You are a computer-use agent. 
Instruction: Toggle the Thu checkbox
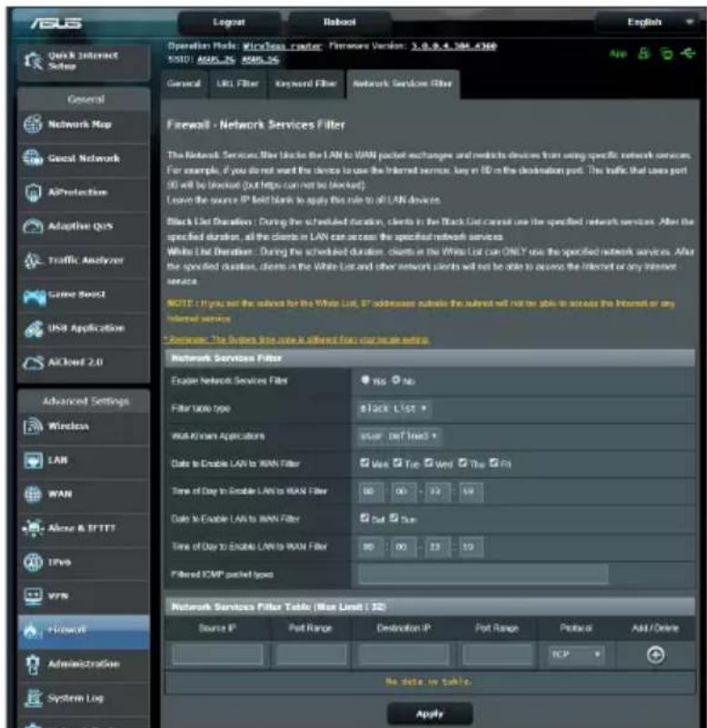pyautogui.click(x=463, y=463)
